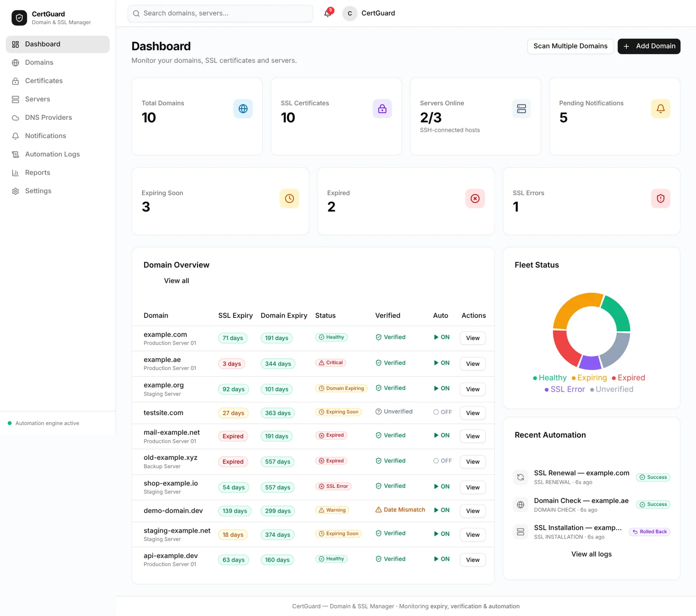Click the Unverified label for testsite.com

click(x=394, y=412)
